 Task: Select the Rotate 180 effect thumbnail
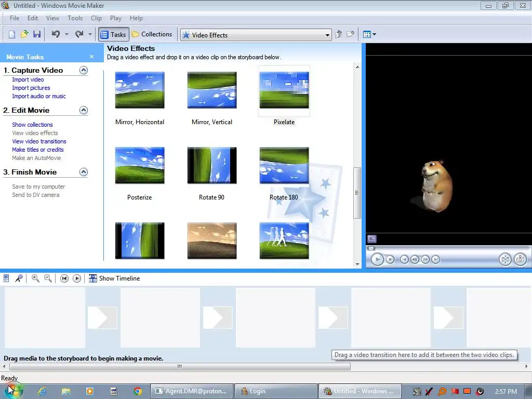click(284, 165)
